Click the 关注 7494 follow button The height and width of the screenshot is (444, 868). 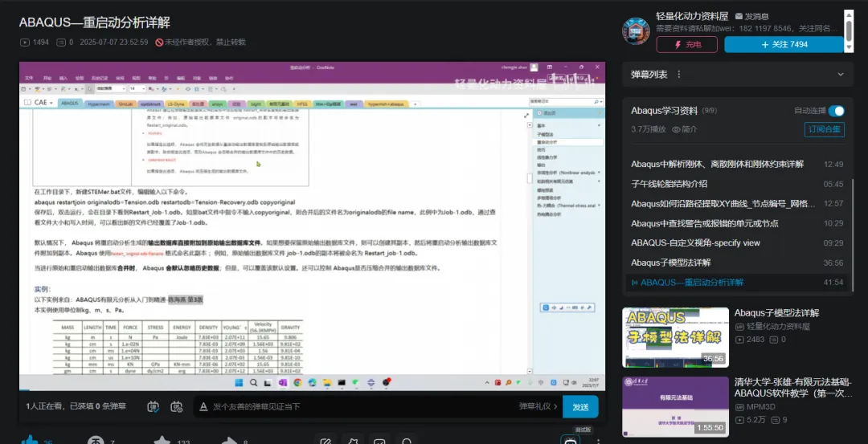784,44
